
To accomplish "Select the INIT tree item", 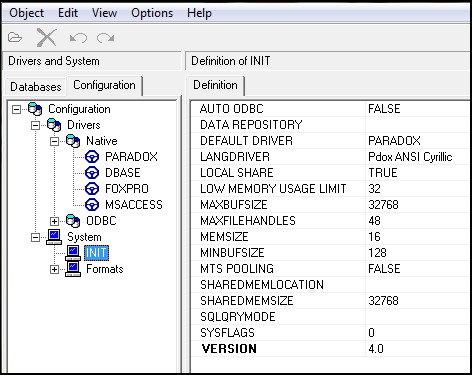I will click(x=96, y=253).
